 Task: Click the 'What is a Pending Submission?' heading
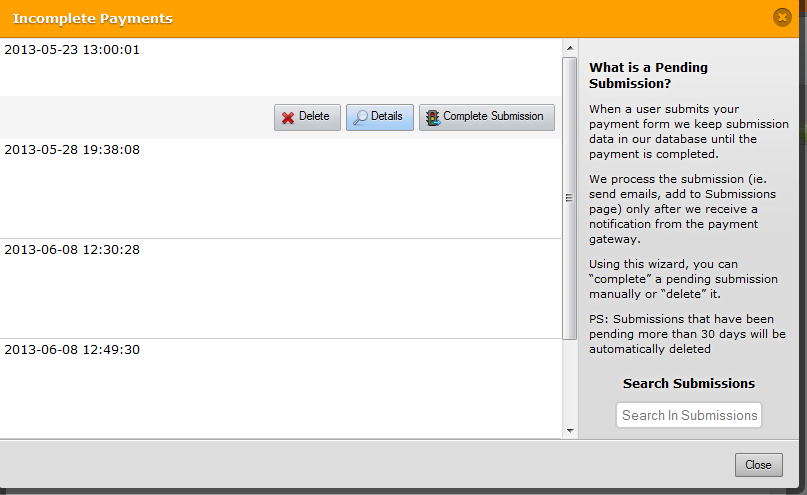[648, 75]
